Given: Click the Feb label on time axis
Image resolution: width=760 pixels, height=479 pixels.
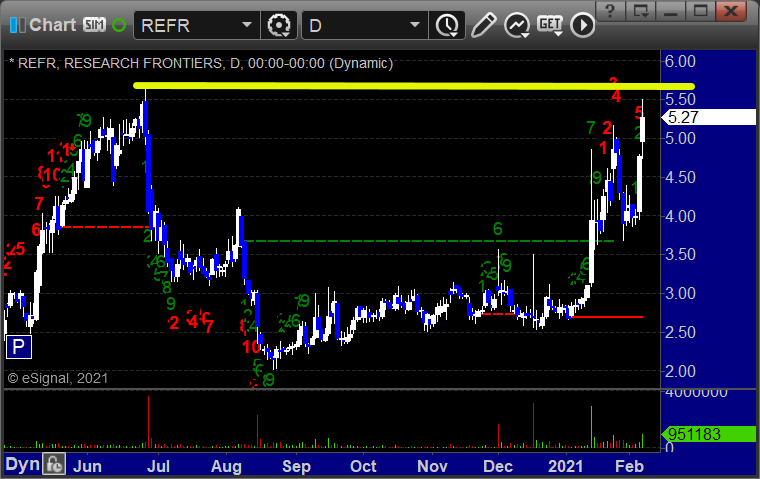Looking at the screenshot, I should (x=629, y=466).
